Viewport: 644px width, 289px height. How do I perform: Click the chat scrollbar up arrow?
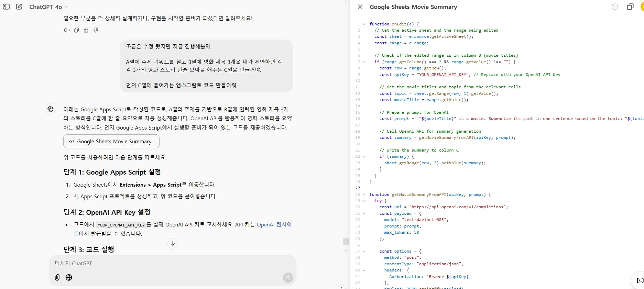point(346,2)
